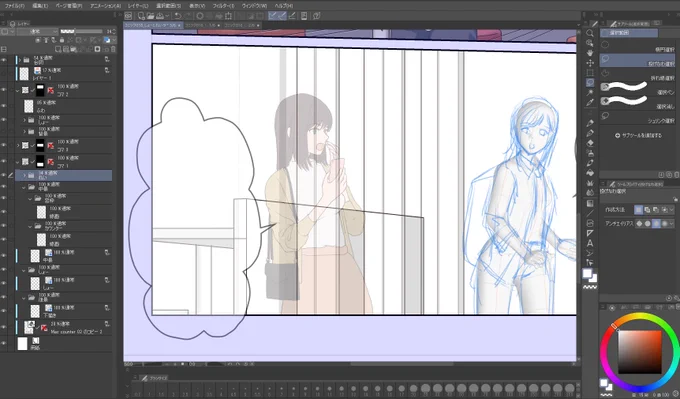Image resolution: width=680 pixels, height=399 pixels.
Task: Select the Eraser tool
Action: (x=590, y=144)
